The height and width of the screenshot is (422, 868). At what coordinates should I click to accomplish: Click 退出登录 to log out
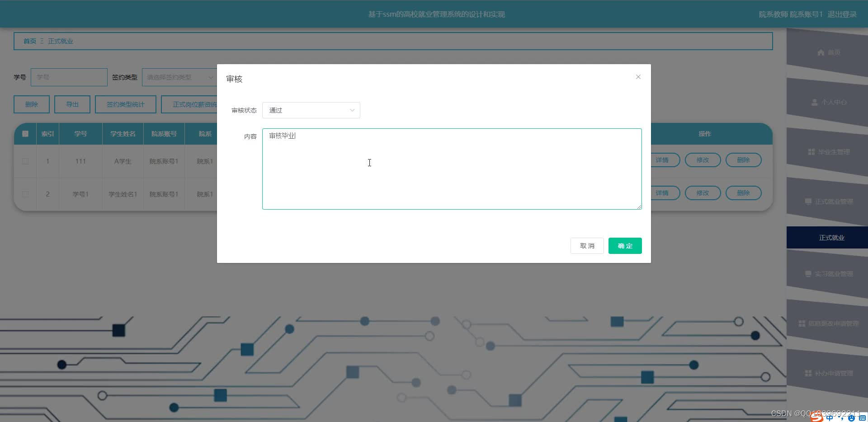[842, 14]
